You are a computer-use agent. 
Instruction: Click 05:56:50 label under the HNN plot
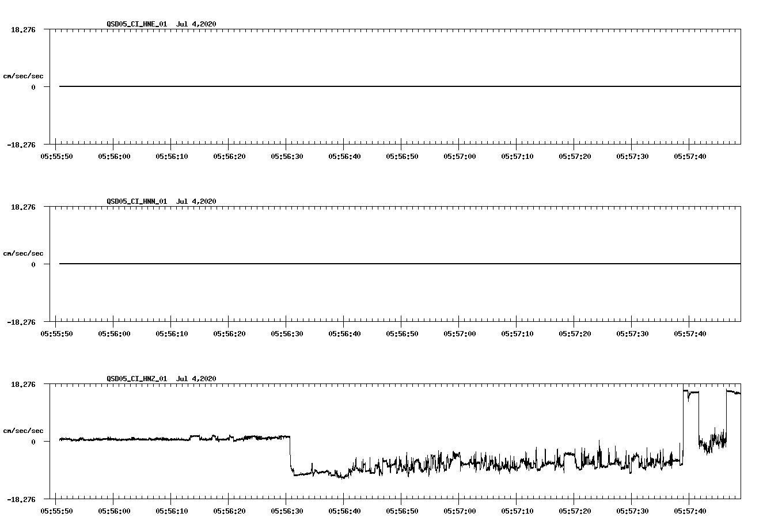tap(402, 333)
